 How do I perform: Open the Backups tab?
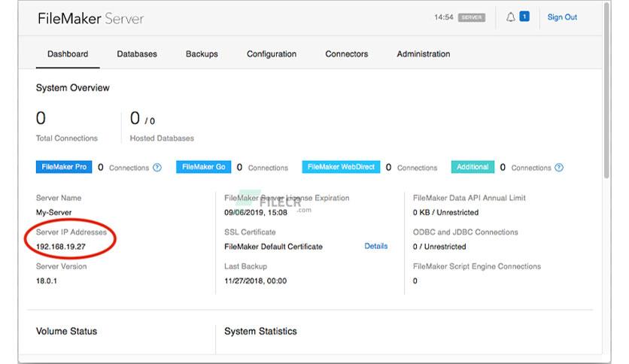click(202, 53)
